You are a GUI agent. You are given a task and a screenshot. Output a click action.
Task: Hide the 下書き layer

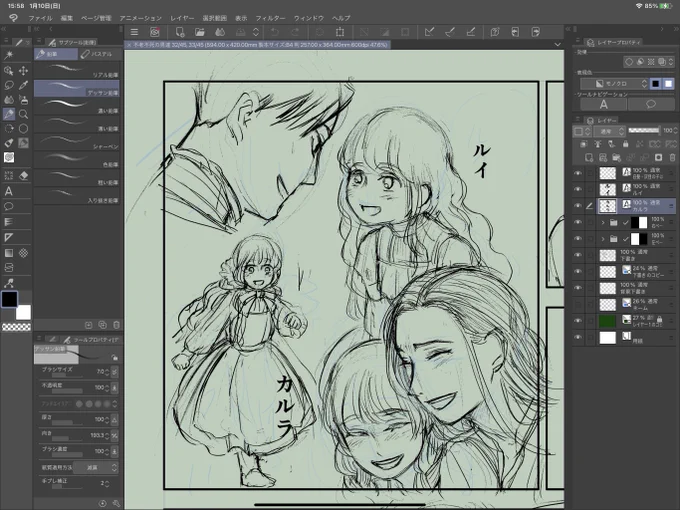[x=578, y=255]
